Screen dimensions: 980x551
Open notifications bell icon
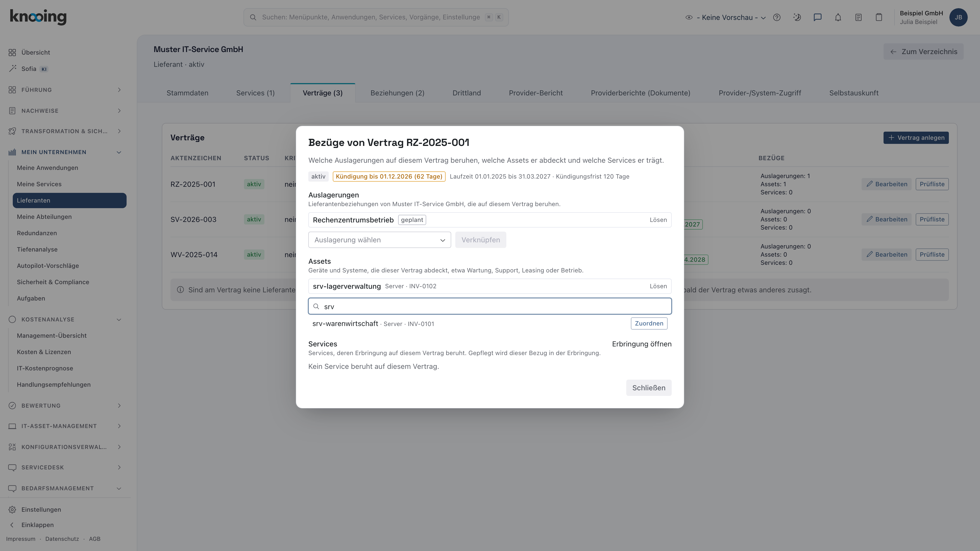[x=838, y=18]
